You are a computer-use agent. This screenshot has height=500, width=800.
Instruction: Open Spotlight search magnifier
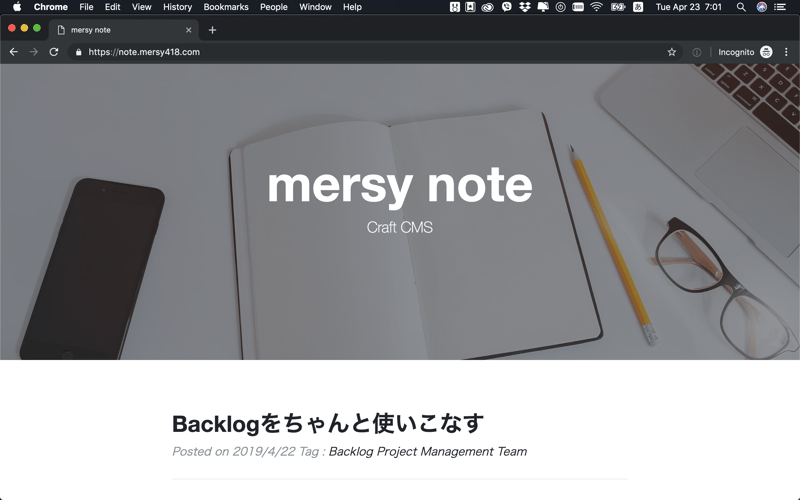click(741, 7)
